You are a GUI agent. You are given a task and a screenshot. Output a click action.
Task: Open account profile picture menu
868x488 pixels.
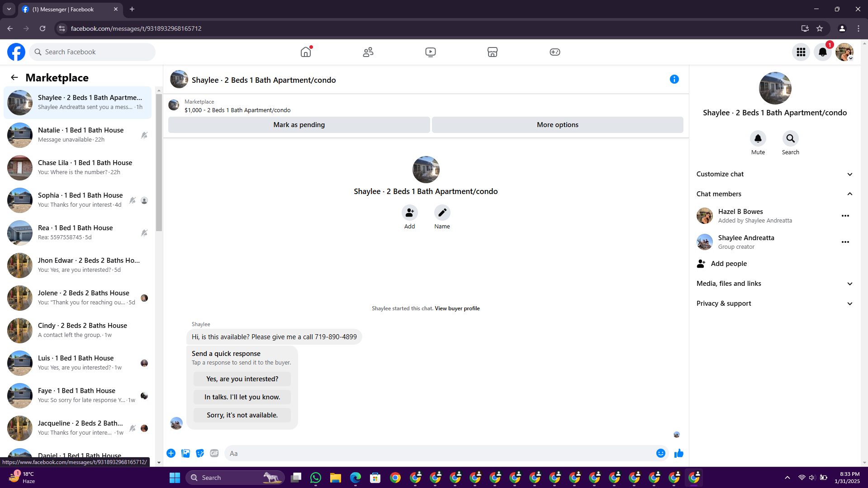click(x=844, y=52)
